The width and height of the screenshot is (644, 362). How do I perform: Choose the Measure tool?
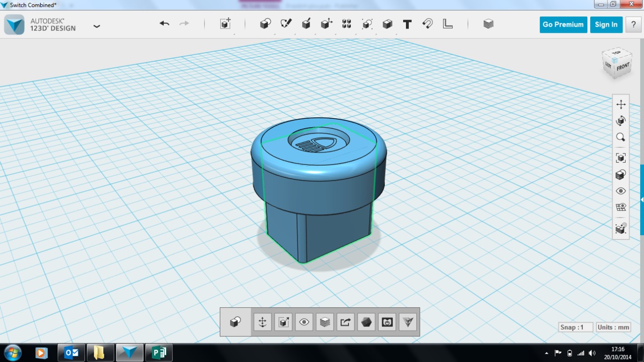point(448,24)
